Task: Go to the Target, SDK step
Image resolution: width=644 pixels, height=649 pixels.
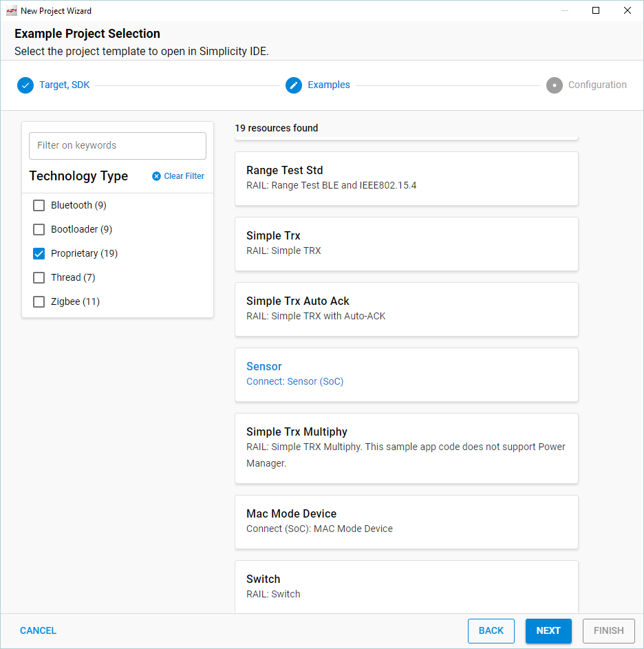Action: 64,85
